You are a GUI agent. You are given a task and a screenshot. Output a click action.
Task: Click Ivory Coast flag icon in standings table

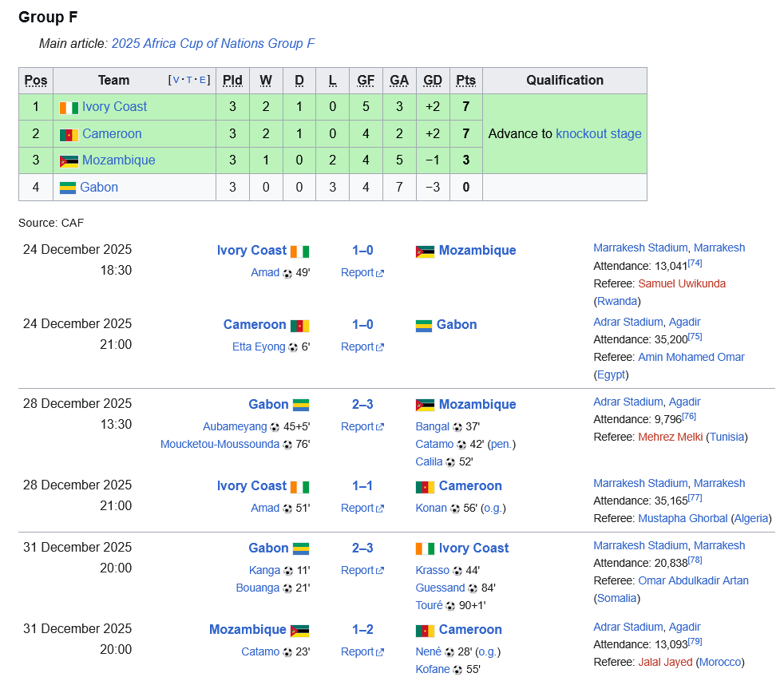[69, 107]
